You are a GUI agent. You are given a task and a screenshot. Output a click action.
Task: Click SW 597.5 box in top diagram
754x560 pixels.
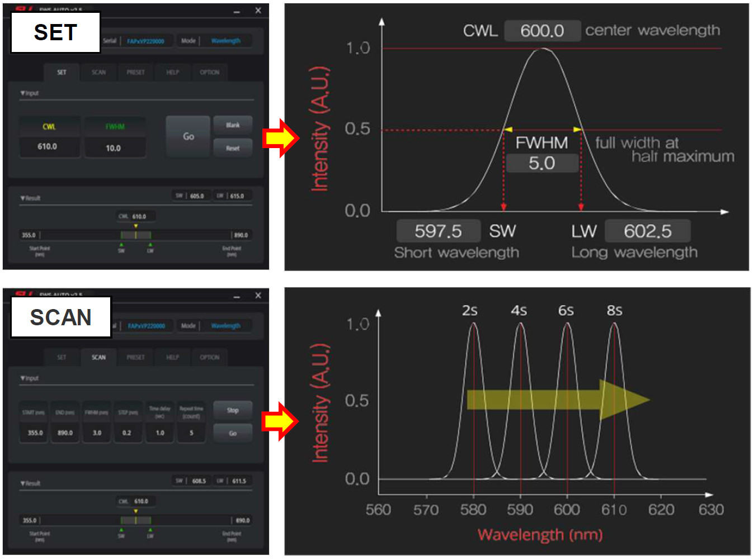coord(439,231)
